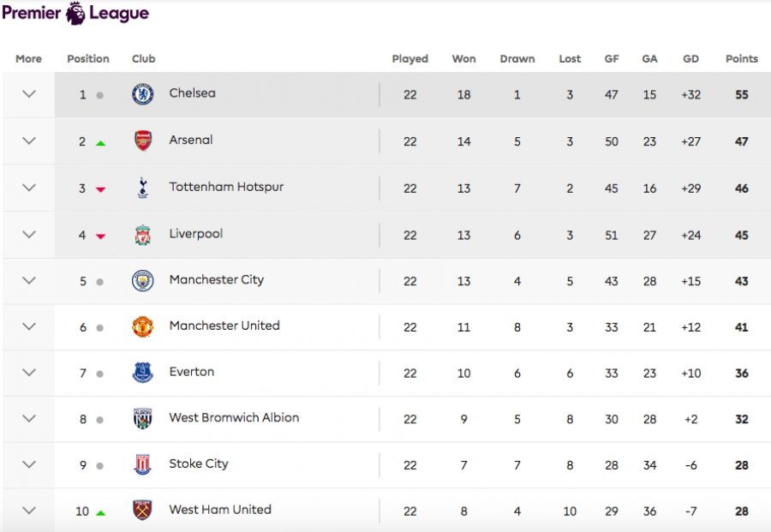Click the Tottenham Hotspur crest icon
Viewport: 771px width, 532px height.
pos(143,188)
